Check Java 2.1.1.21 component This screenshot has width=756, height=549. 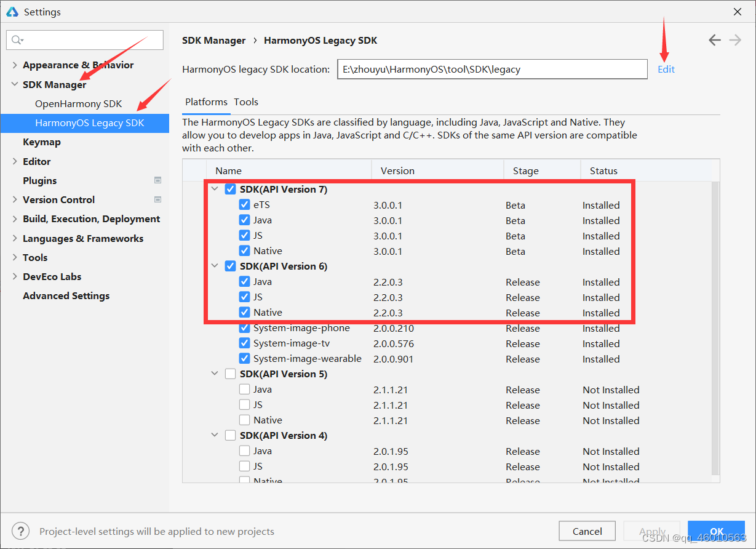click(244, 390)
